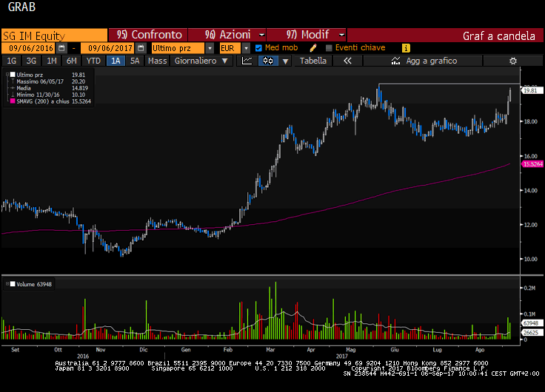
Task: Click the pencil edit icon beside Med mob
Action: (313, 47)
